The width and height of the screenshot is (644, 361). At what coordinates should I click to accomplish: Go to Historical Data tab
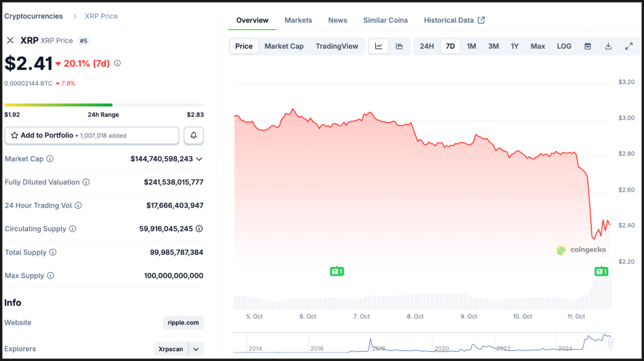click(x=454, y=20)
